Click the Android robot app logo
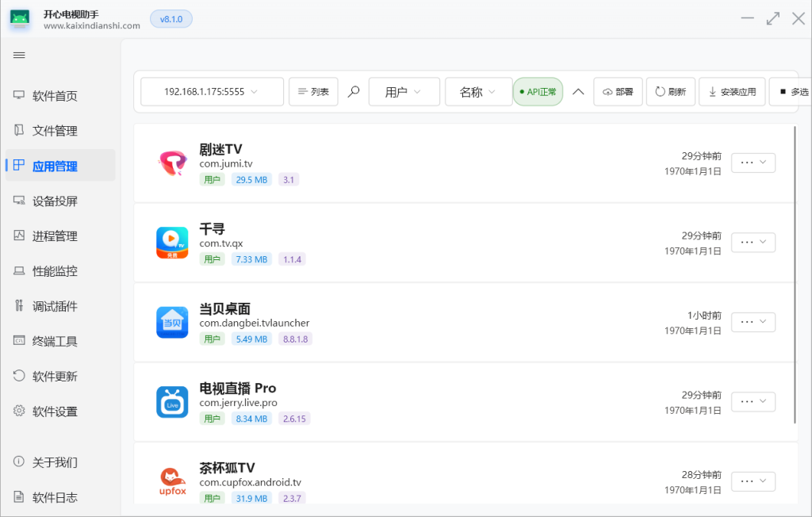This screenshot has height=517, width=812. 20,19
